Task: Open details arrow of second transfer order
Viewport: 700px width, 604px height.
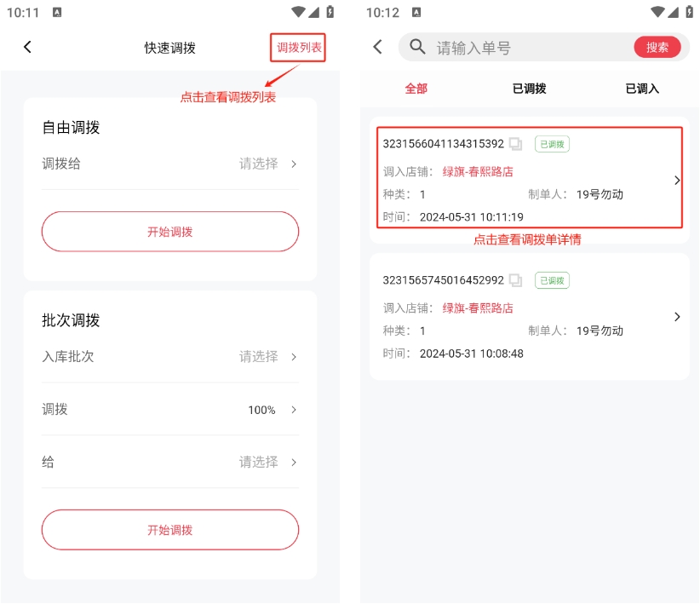Action: (677, 317)
